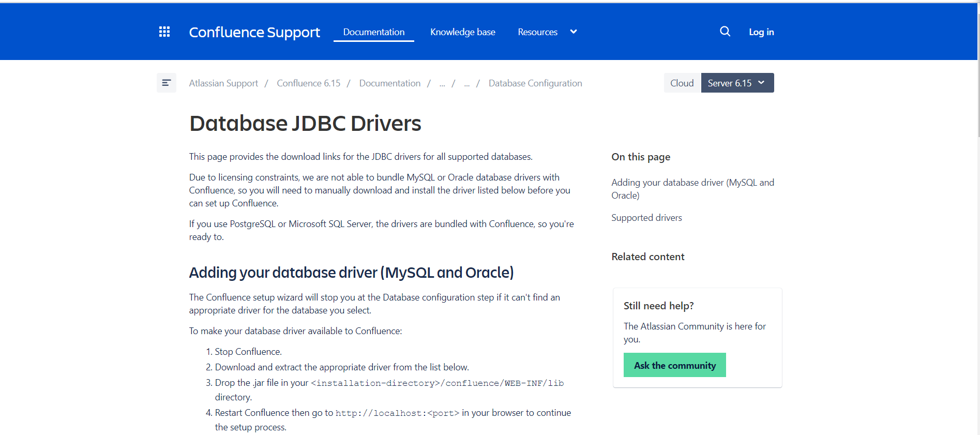980x435 pixels.
Task: Click the Download and extract driver step
Action: click(342, 367)
